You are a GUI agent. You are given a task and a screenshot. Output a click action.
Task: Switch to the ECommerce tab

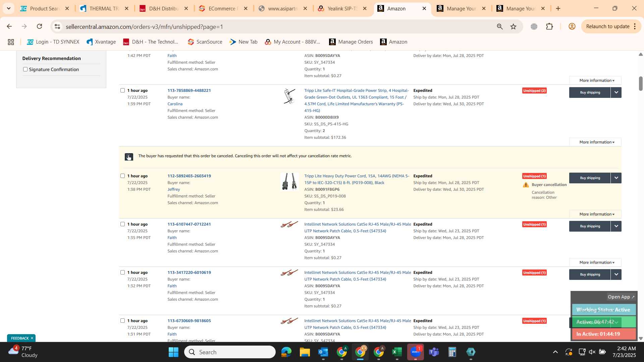(223, 8)
